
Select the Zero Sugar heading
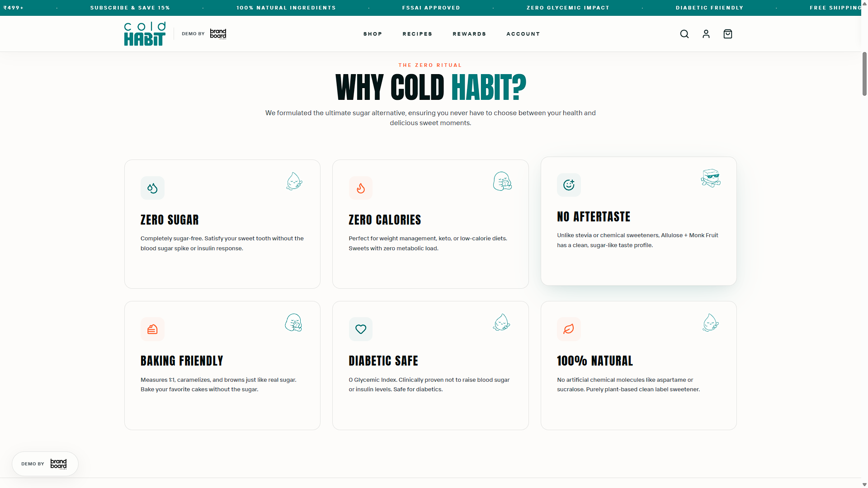[170, 220]
